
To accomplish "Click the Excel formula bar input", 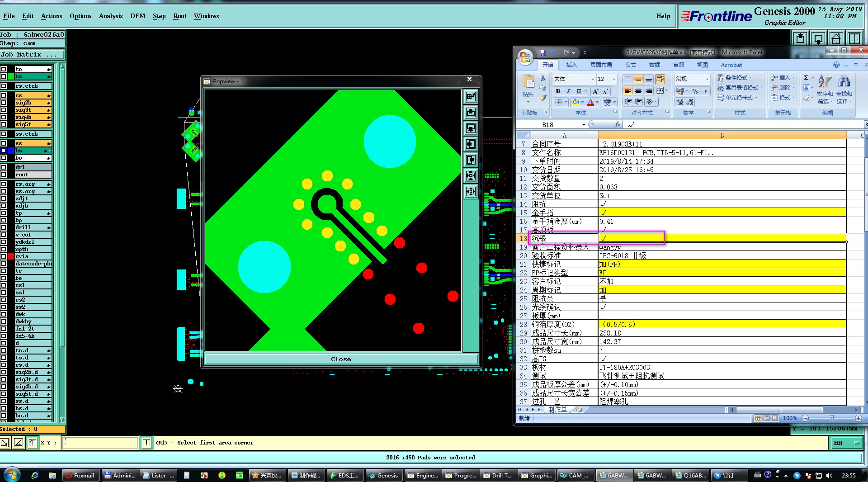I will 744,124.
